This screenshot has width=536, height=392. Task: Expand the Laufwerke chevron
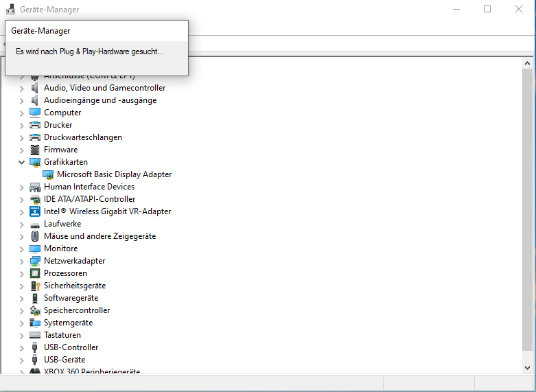(21, 224)
